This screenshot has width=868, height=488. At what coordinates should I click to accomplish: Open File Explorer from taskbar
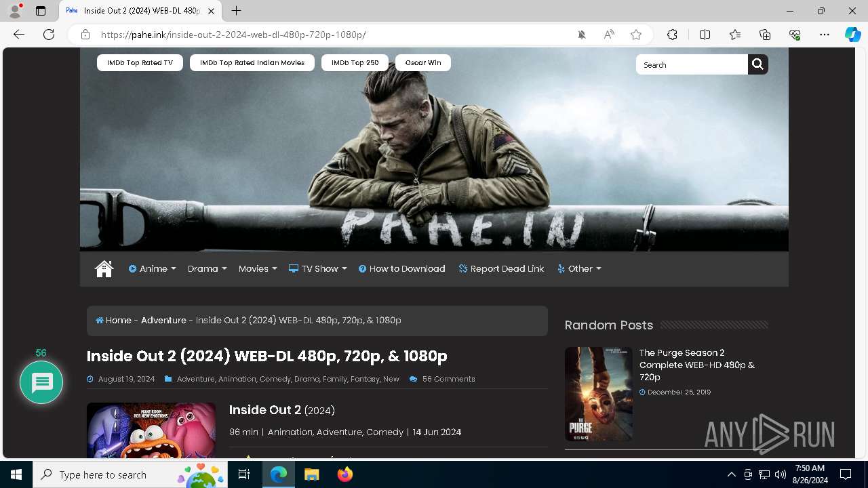312,474
